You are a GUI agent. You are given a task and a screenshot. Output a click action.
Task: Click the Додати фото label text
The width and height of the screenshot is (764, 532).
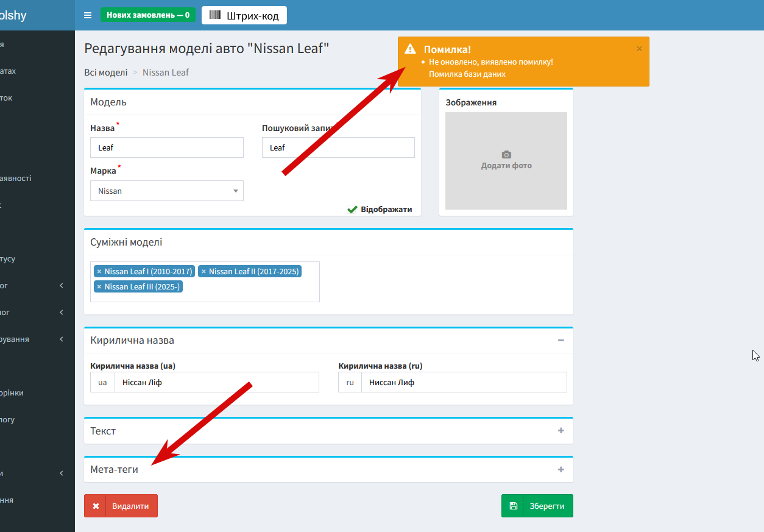coord(506,166)
